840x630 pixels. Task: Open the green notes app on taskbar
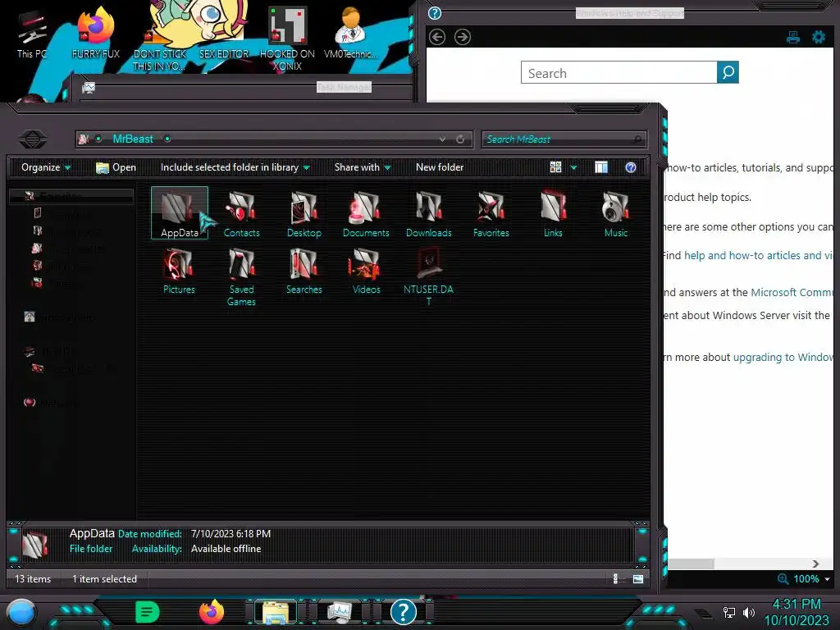[148, 612]
